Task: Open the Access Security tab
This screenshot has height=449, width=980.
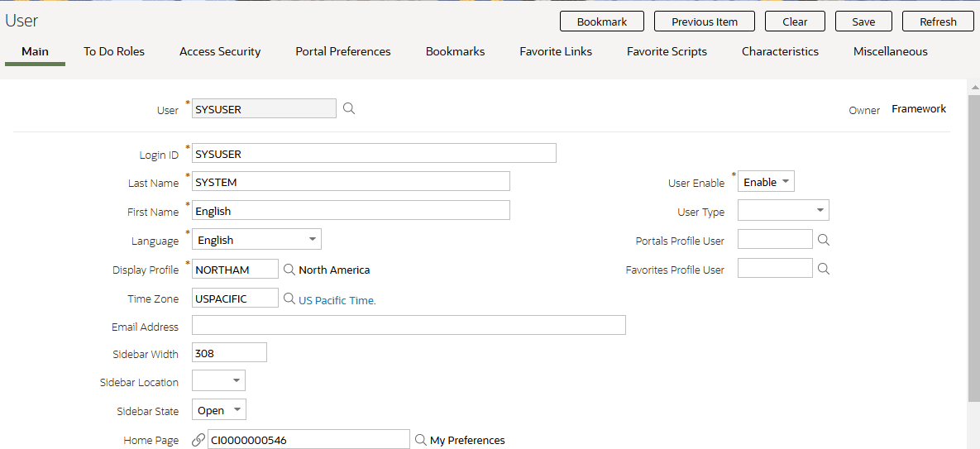Action: coord(220,51)
